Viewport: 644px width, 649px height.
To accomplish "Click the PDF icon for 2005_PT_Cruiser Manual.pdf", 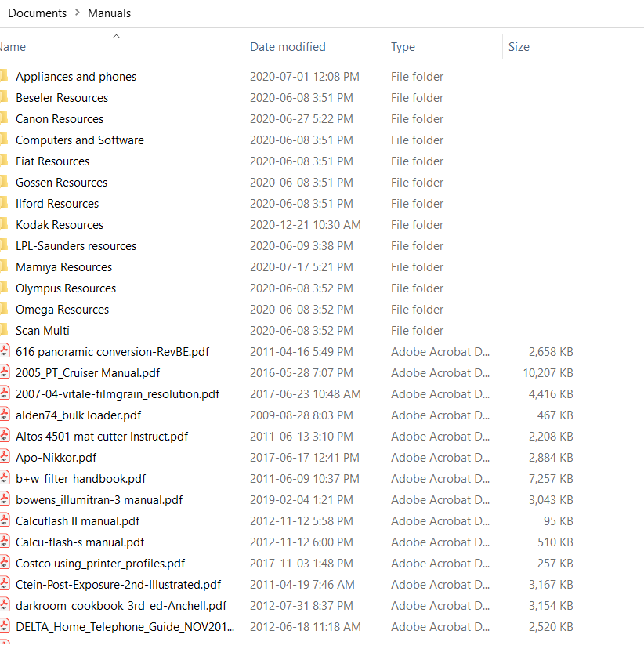I will coord(5,372).
